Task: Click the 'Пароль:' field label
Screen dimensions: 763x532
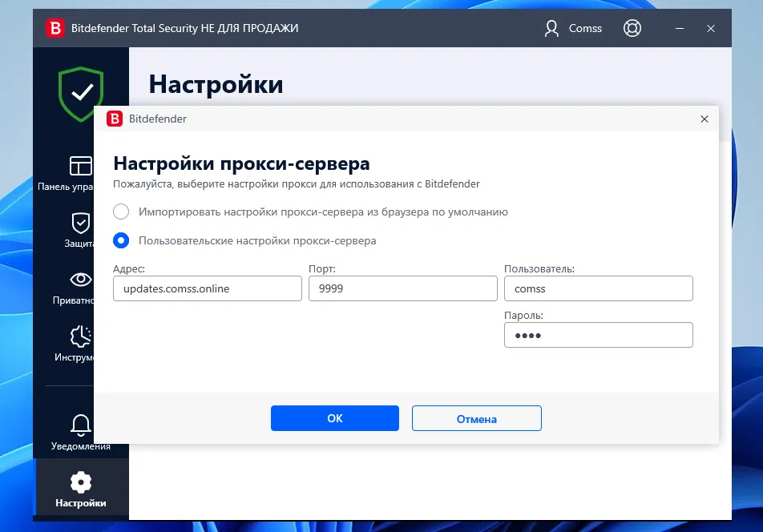Action: pyautogui.click(x=523, y=315)
